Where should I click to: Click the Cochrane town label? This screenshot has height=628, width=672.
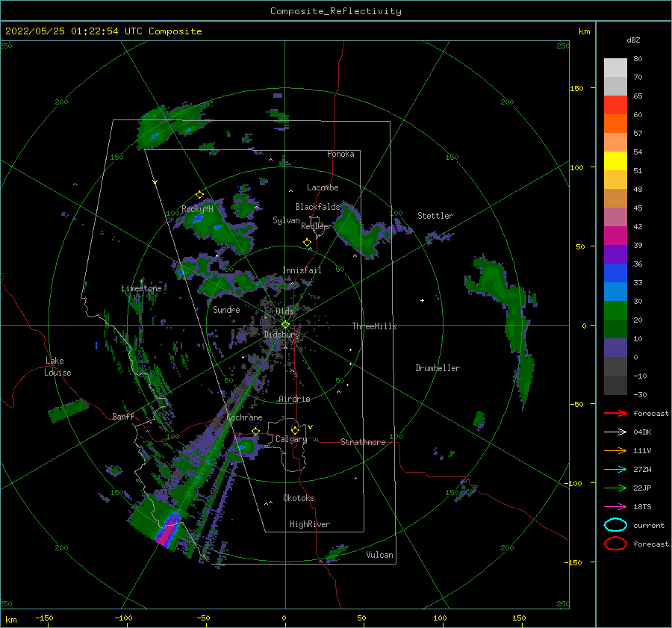coord(244,417)
